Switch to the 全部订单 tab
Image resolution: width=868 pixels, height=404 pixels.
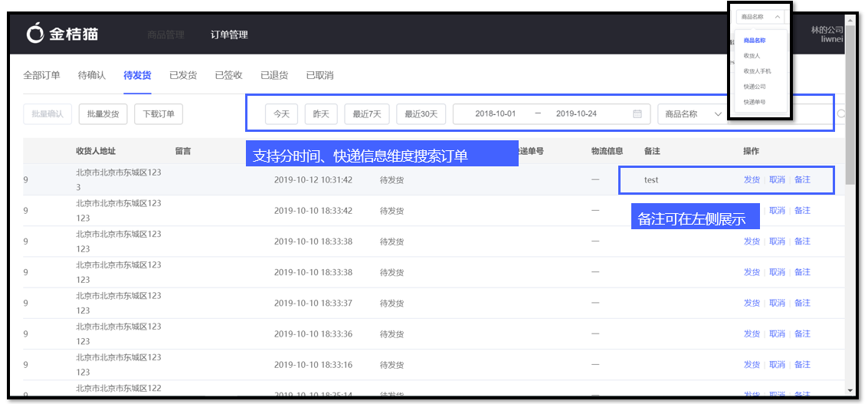coord(41,75)
